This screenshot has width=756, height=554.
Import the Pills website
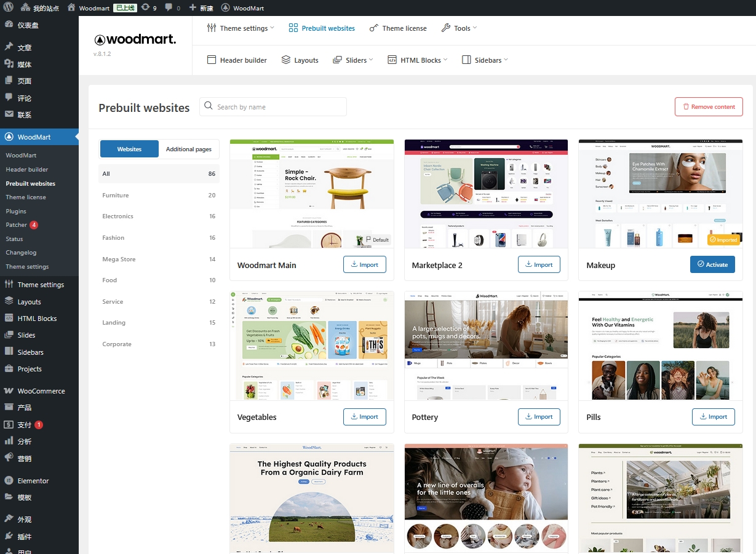[714, 417]
